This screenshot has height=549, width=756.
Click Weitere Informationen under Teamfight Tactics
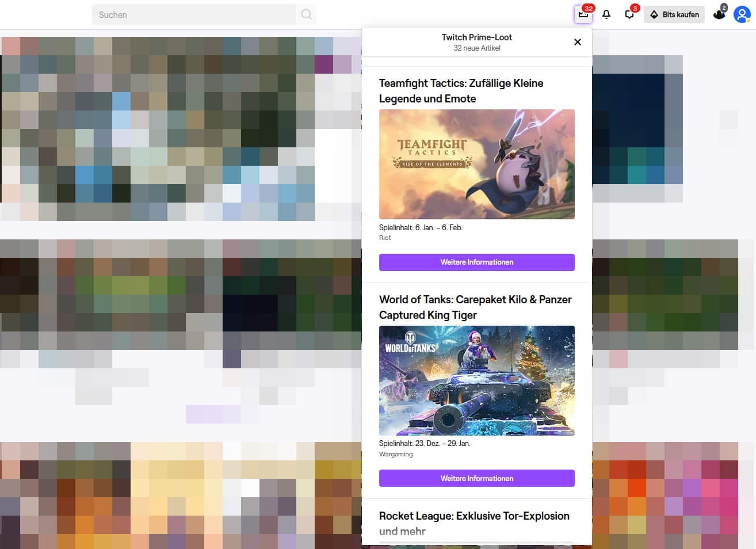pyautogui.click(x=476, y=262)
